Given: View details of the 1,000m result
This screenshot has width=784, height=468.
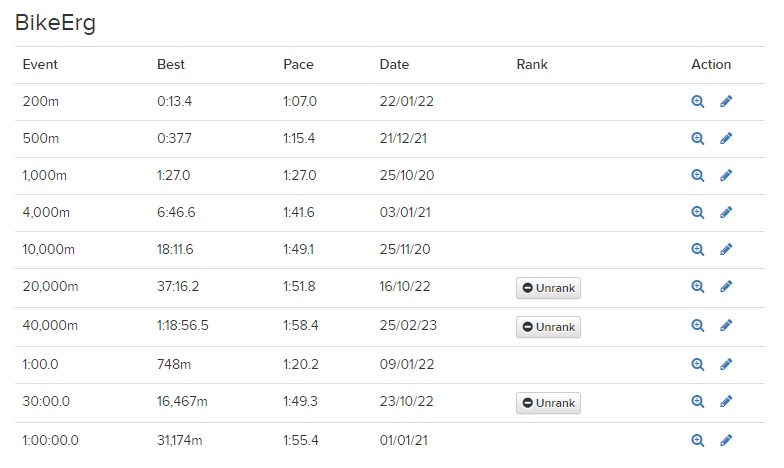Looking at the screenshot, I should pyautogui.click(x=698, y=176).
